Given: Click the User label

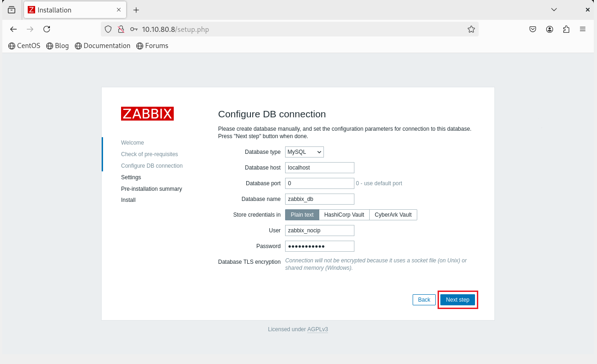Looking at the screenshot, I should pyautogui.click(x=274, y=231).
